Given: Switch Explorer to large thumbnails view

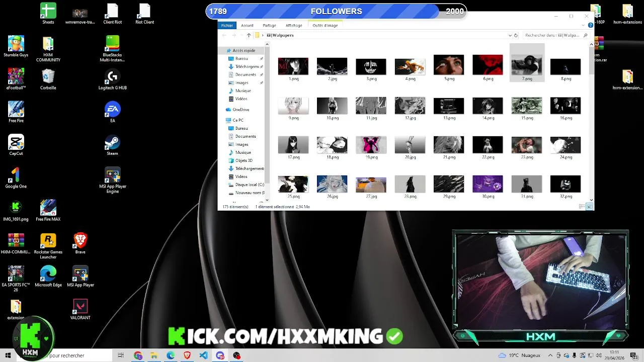Looking at the screenshot, I should click(590, 207).
